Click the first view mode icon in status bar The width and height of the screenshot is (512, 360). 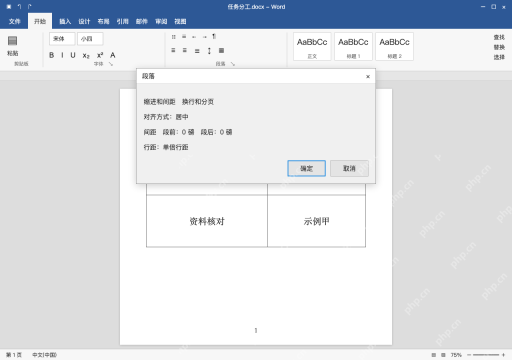[x=434, y=355]
